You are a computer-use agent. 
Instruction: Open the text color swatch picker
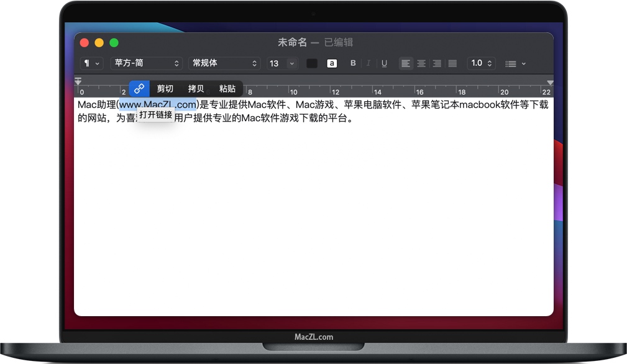(311, 63)
